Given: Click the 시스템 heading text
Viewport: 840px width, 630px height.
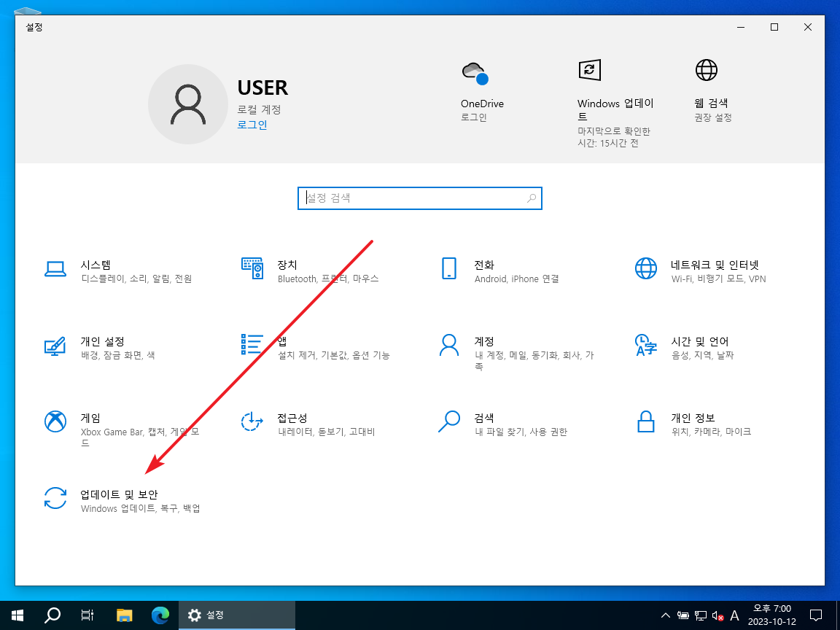Looking at the screenshot, I should pyautogui.click(x=96, y=265).
